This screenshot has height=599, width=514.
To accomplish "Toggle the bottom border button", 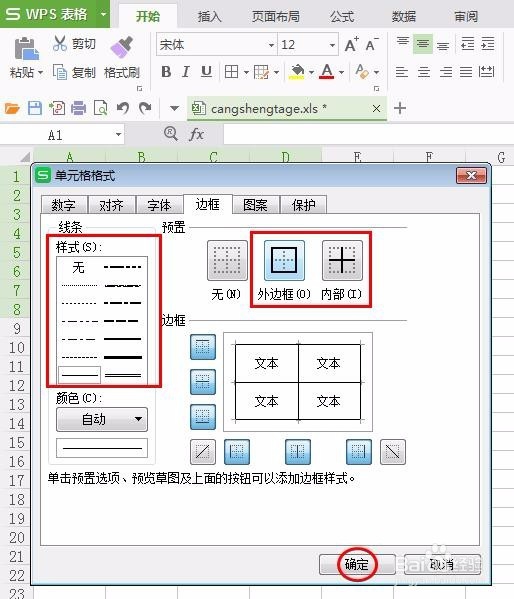I will point(203,417).
